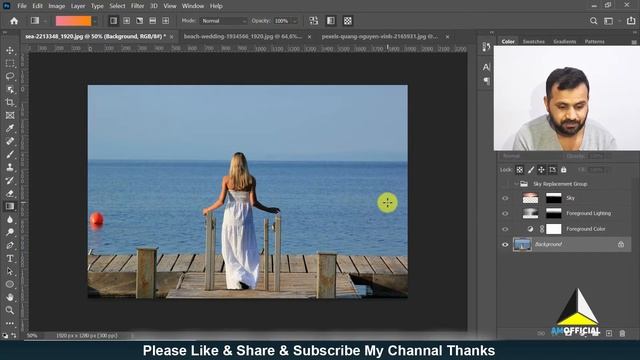Open the File menu
This screenshot has width=640, height=360.
[22, 6]
